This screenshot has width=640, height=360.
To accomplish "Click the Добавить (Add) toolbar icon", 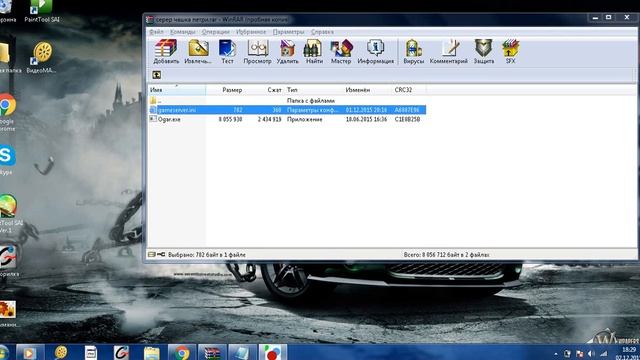I will [166, 51].
